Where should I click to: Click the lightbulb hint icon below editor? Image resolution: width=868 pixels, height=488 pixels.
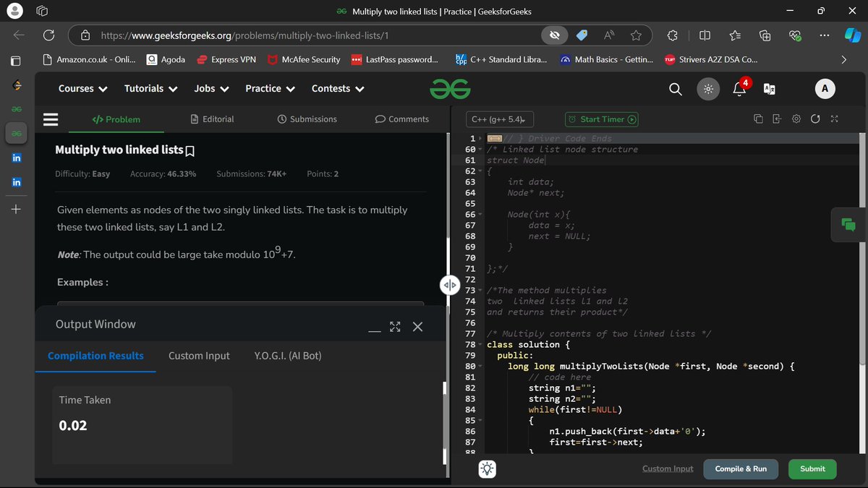(x=488, y=468)
